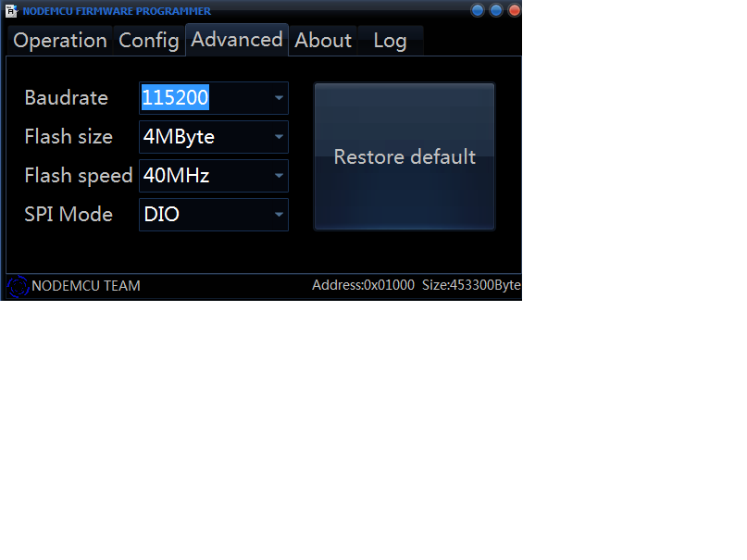View the Log tab
747x560 pixels.
pos(391,41)
